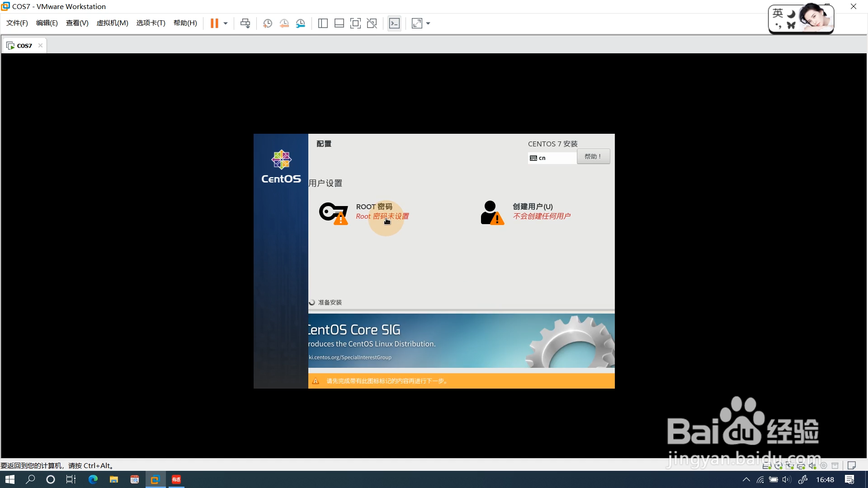The image size is (868, 488).
Task: Close the COS7 tab
Action: (40, 46)
